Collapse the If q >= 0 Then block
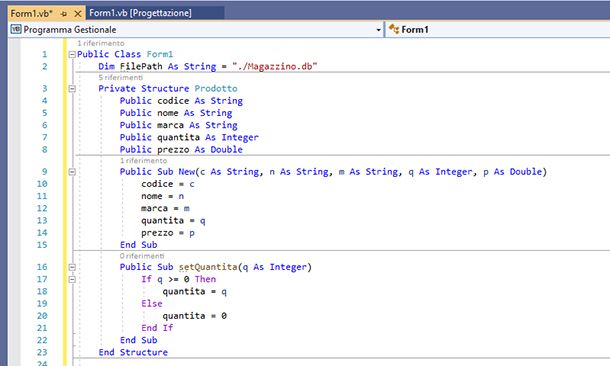This screenshot has width=610, height=366. click(x=72, y=279)
